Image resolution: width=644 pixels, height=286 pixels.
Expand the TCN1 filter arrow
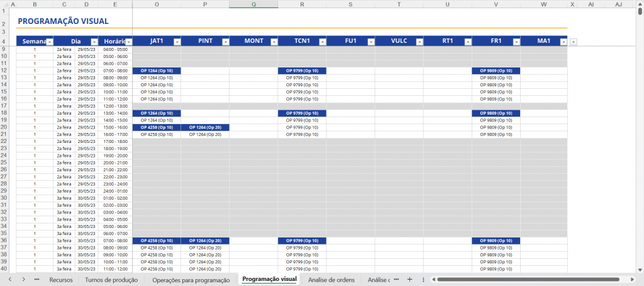(321, 42)
